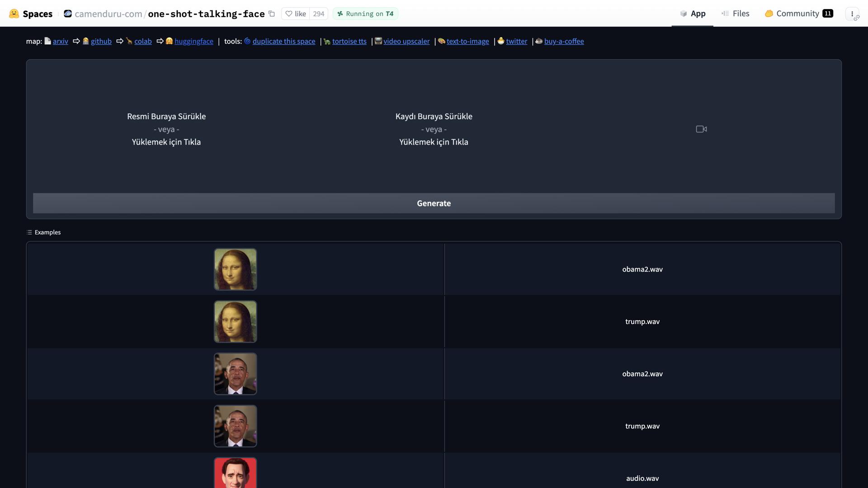Open the colab link
The width and height of the screenshot is (868, 488).
click(x=143, y=41)
